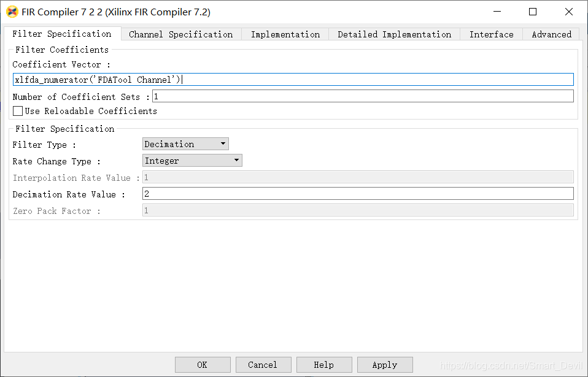Image resolution: width=588 pixels, height=377 pixels.
Task: Enable Use Reloadable Coefficients checkbox
Action: pyautogui.click(x=18, y=111)
